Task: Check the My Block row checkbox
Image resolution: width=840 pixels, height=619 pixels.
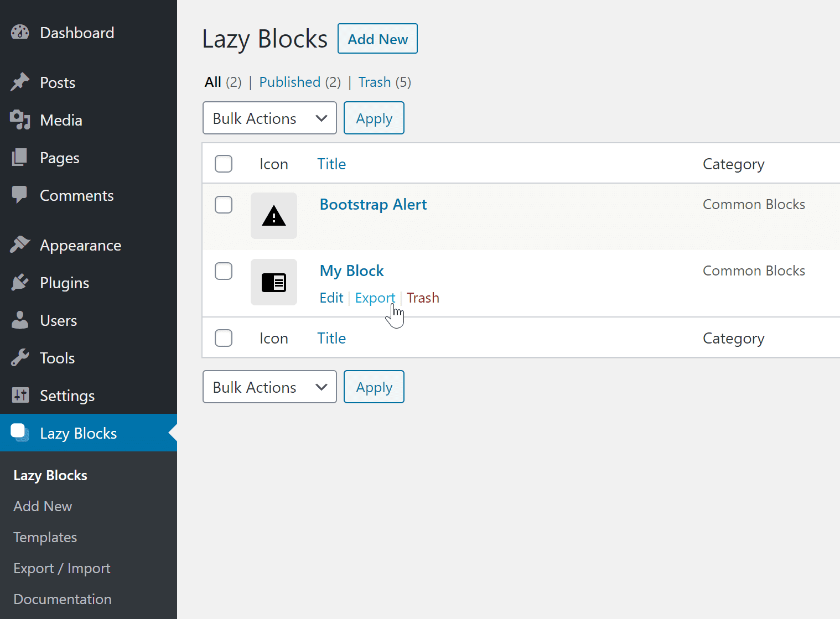Action: (224, 271)
